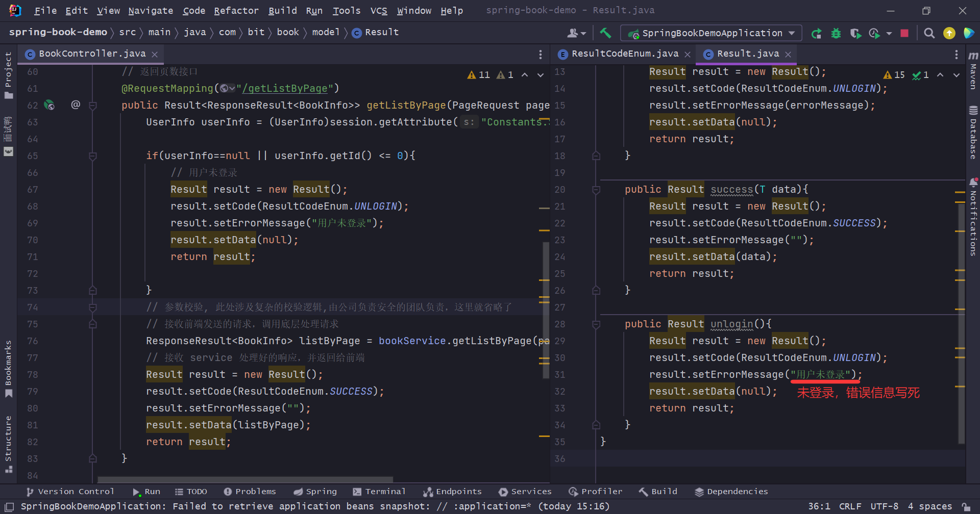This screenshot has height=514, width=980.
Task: Open the Spring tool window
Action: tap(315, 492)
